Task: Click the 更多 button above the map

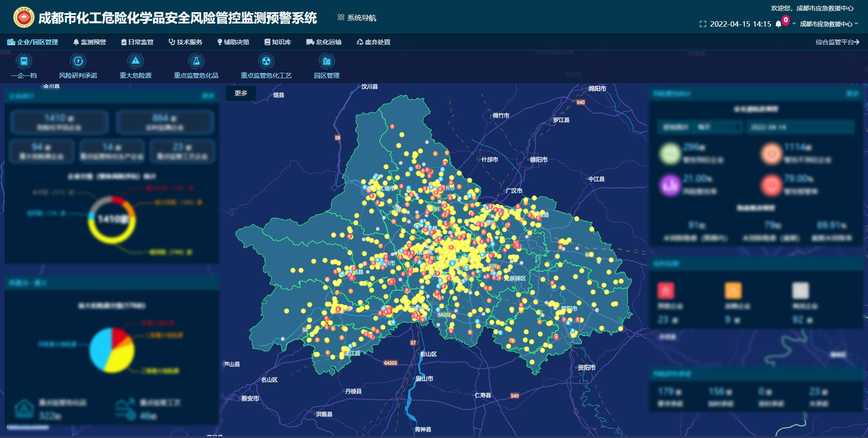Action: pyautogui.click(x=241, y=94)
